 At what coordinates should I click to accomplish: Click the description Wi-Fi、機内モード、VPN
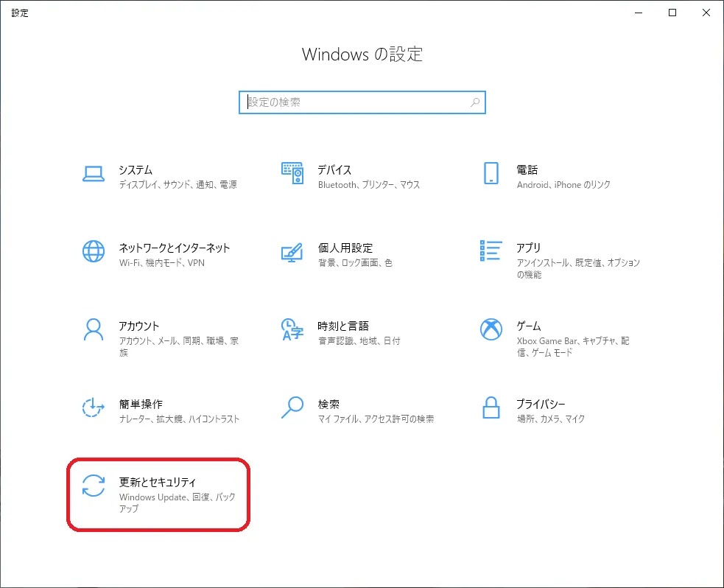click(161, 262)
